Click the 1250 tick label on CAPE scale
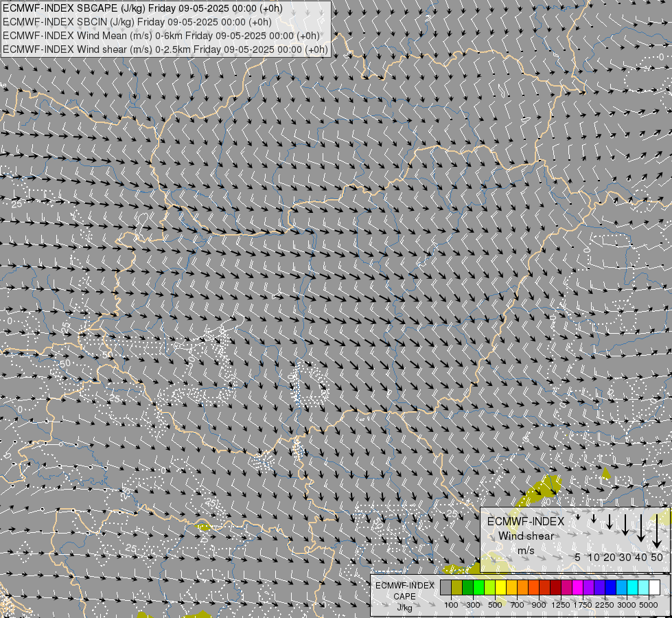672x618 pixels. [561, 605]
